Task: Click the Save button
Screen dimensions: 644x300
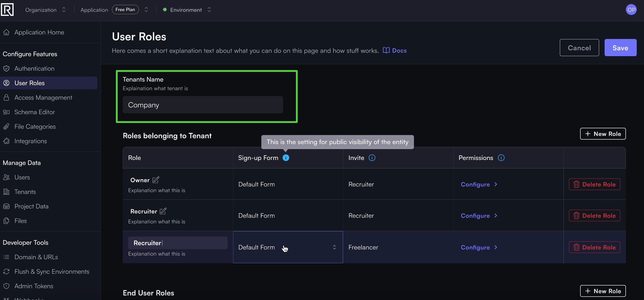Action: (620, 48)
